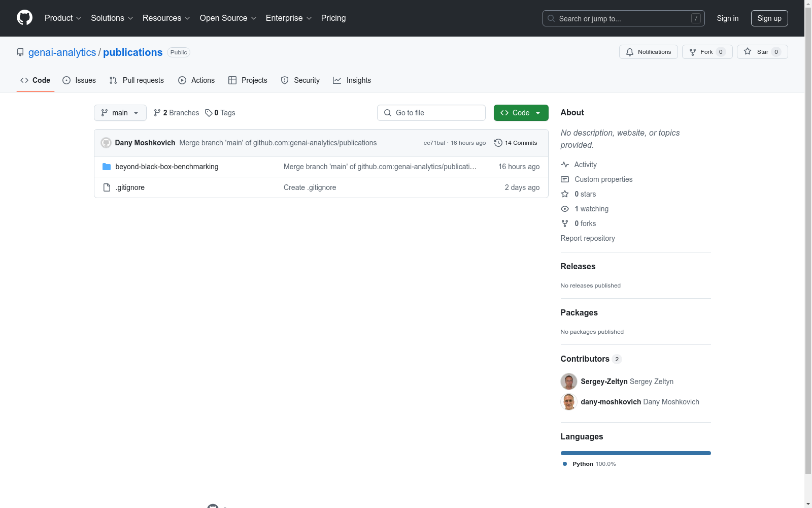Viewport: 812px width, 508px height.
Task: Expand the Enterprise menu
Action: point(289,18)
